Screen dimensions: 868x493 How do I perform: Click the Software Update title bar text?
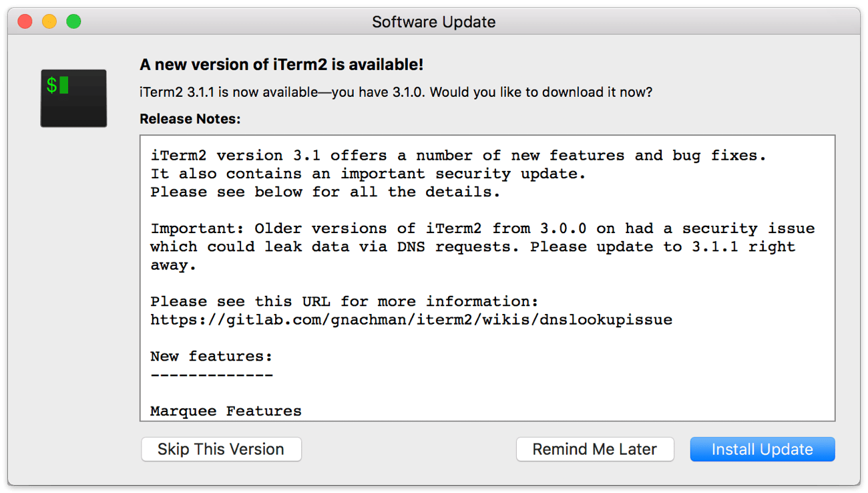[x=434, y=22]
